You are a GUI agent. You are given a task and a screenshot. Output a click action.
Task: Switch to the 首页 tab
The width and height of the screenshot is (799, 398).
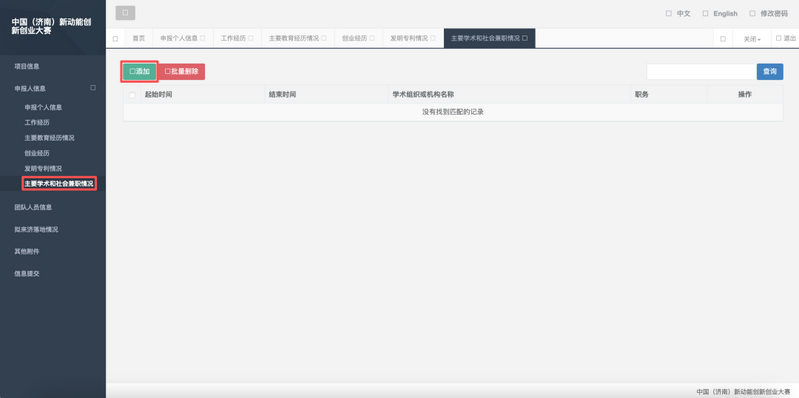pyautogui.click(x=139, y=38)
